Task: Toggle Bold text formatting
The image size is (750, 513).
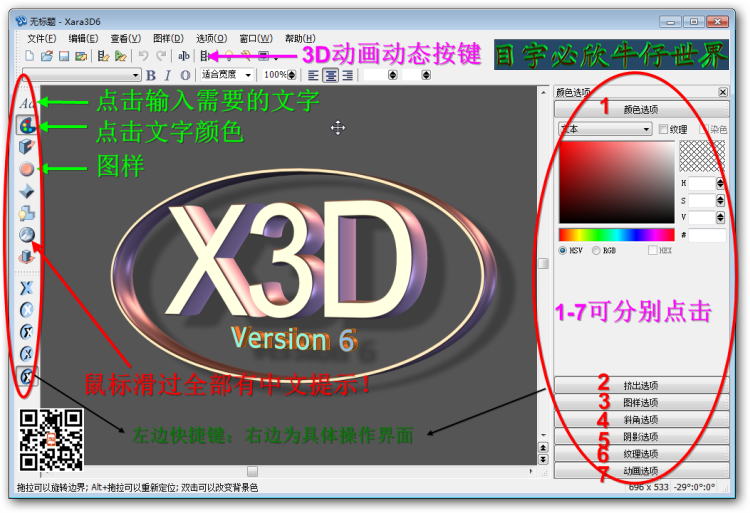Action: point(151,75)
